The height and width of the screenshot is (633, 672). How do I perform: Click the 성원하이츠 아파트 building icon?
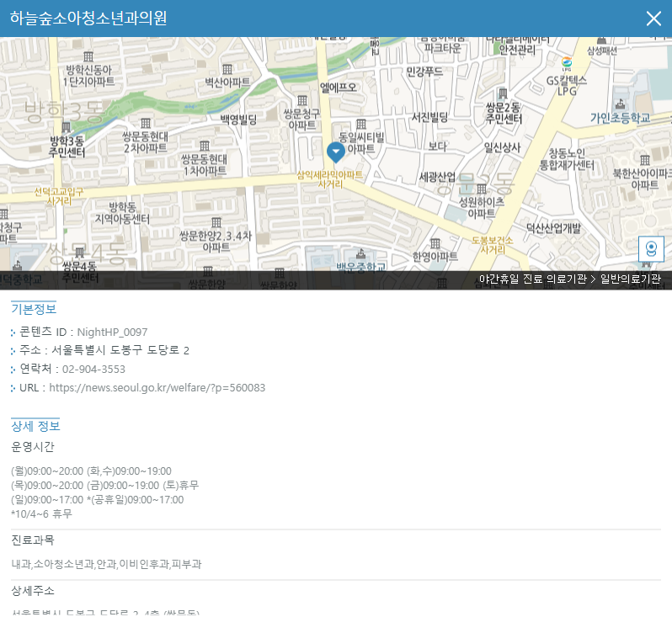click(x=482, y=189)
